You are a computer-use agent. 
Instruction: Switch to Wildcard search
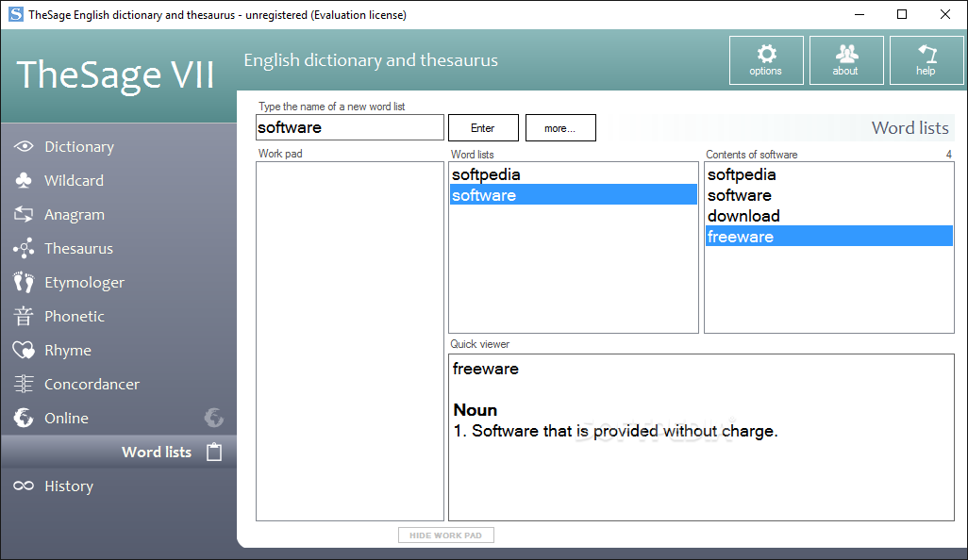pyautogui.click(x=75, y=181)
